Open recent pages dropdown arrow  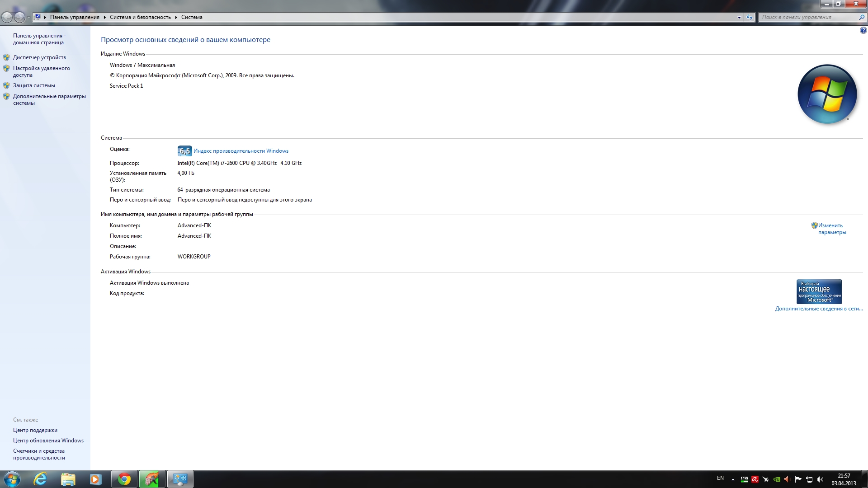[x=28, y=18]
